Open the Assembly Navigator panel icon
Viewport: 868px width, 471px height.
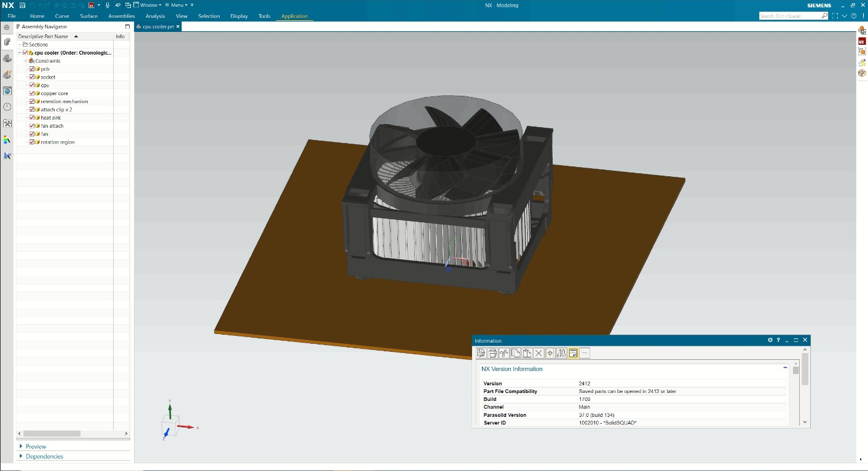point(7,42)
